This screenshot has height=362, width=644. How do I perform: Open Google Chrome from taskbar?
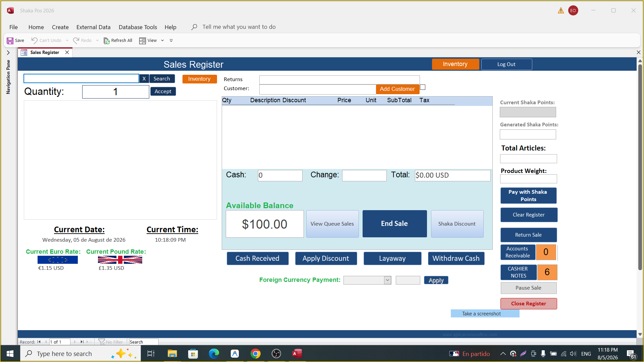click(x=256, y=354)
